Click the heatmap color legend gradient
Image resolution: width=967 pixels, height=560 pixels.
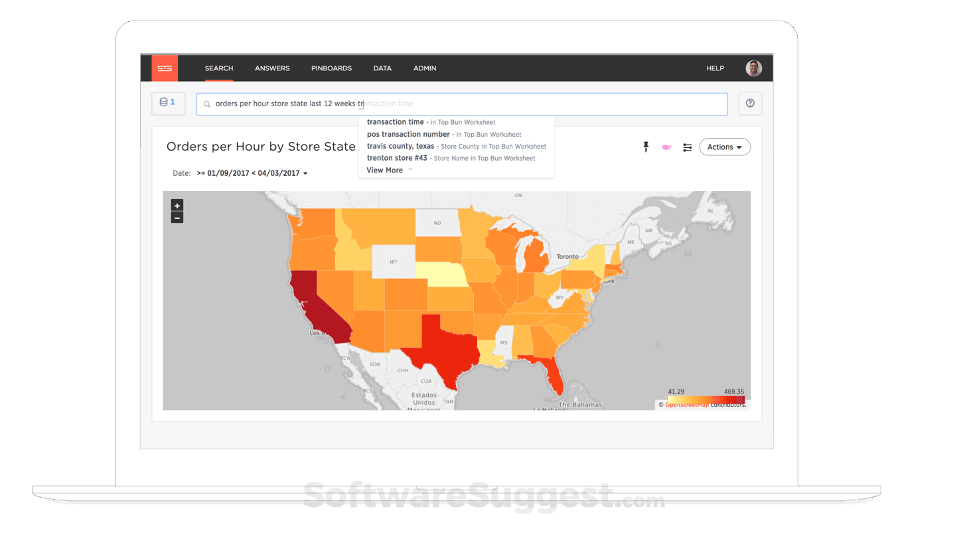pos(706,398)
